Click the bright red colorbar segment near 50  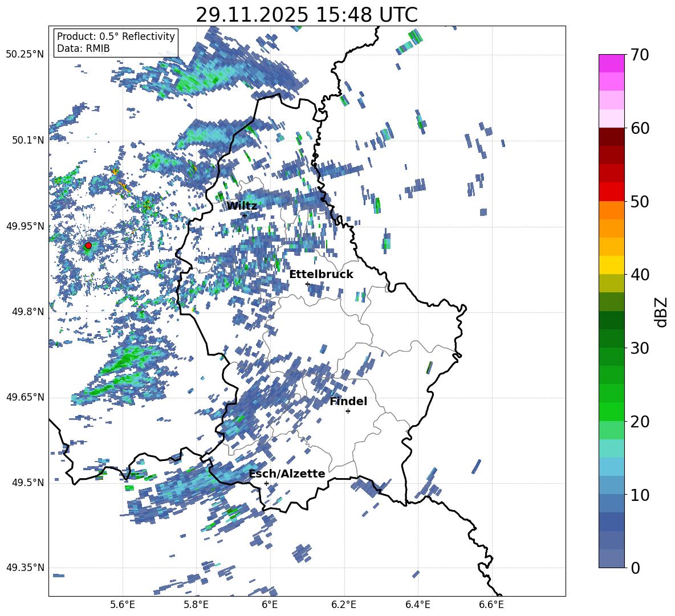coord(611,192)
